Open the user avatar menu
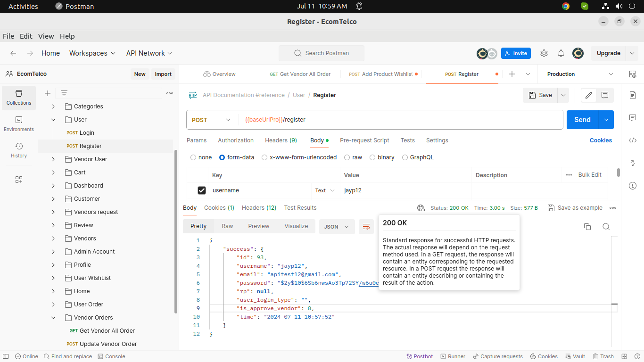 (x=578, y=53)
